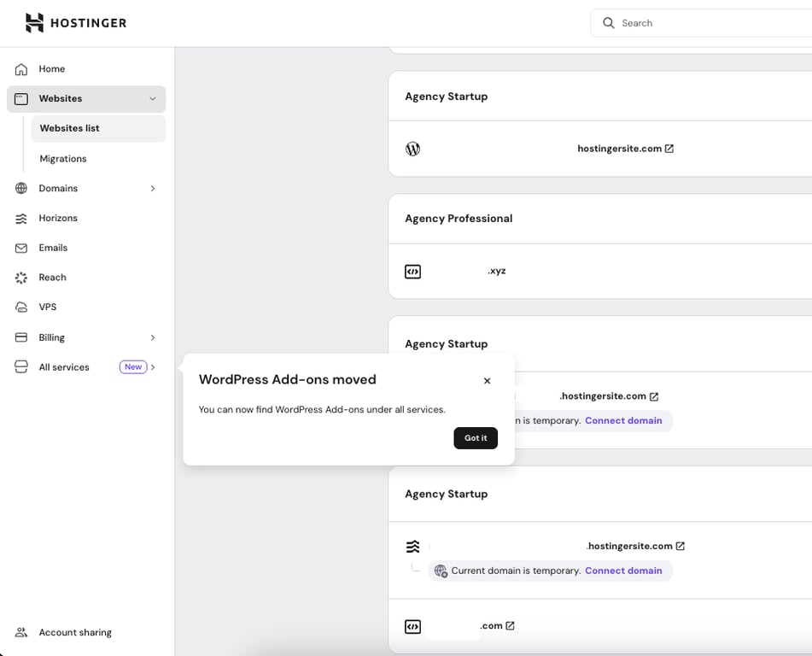Image resolution: width=812 pixels, height=656 pixels.
Task: Open the .com website entry
Action: (491, 626)
